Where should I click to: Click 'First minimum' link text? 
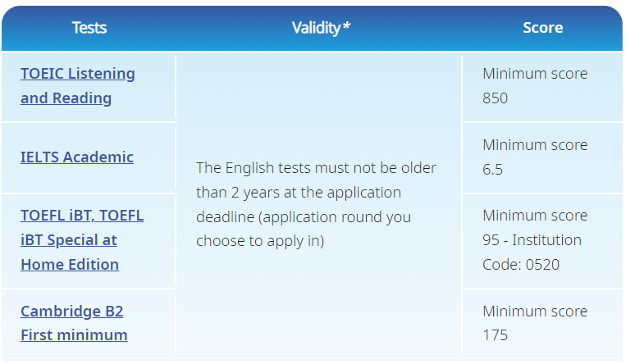(74, 334)
